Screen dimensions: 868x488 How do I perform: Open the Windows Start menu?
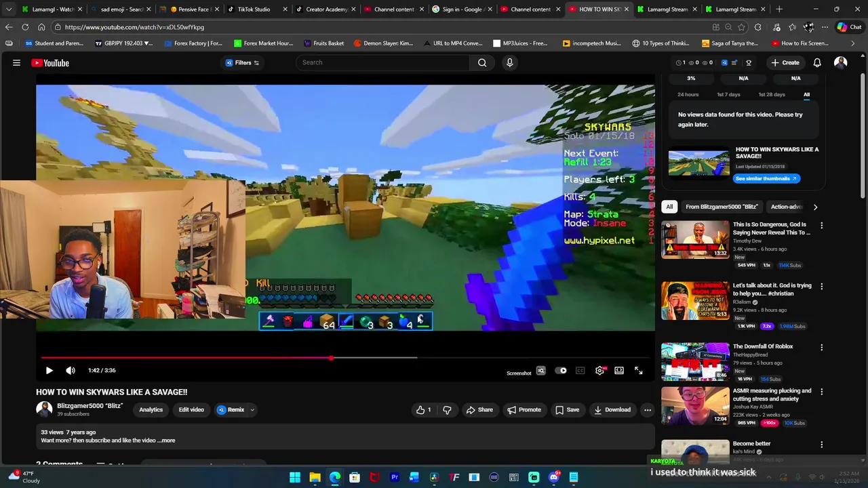295,477
